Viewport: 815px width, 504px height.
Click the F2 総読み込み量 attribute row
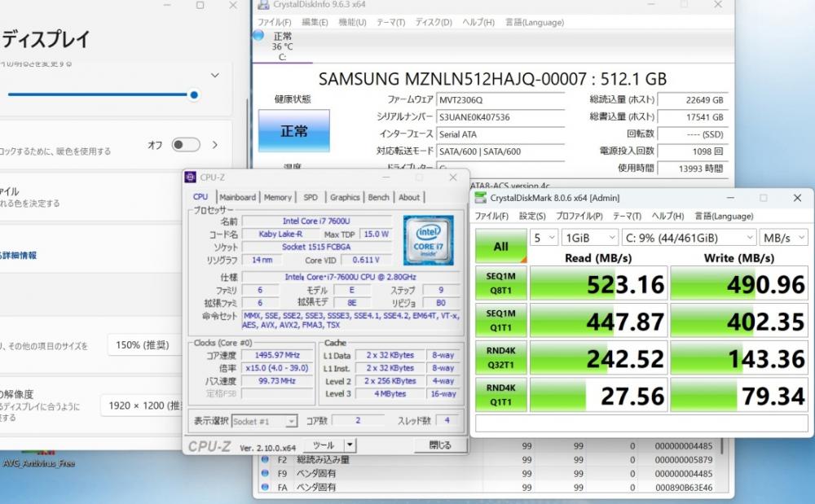(488, 459)
